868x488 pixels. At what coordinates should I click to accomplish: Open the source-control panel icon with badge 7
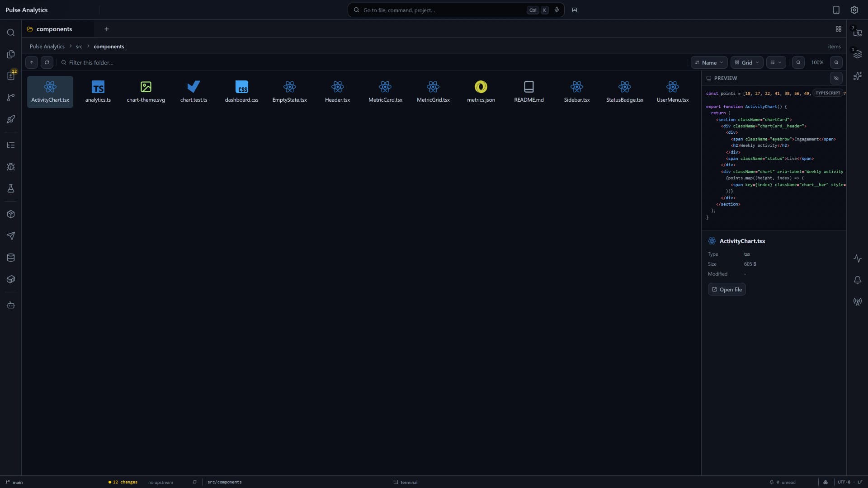click(858, 33)
